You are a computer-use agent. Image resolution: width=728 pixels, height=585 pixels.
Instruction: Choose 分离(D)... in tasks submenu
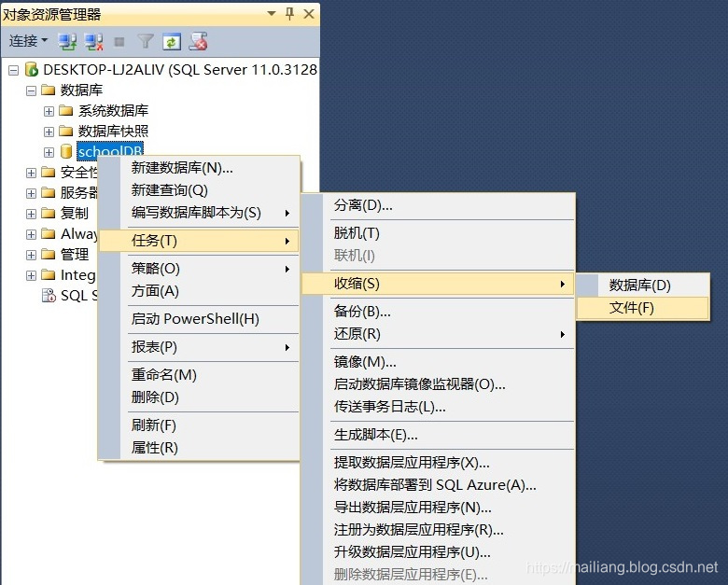point(438,205)
